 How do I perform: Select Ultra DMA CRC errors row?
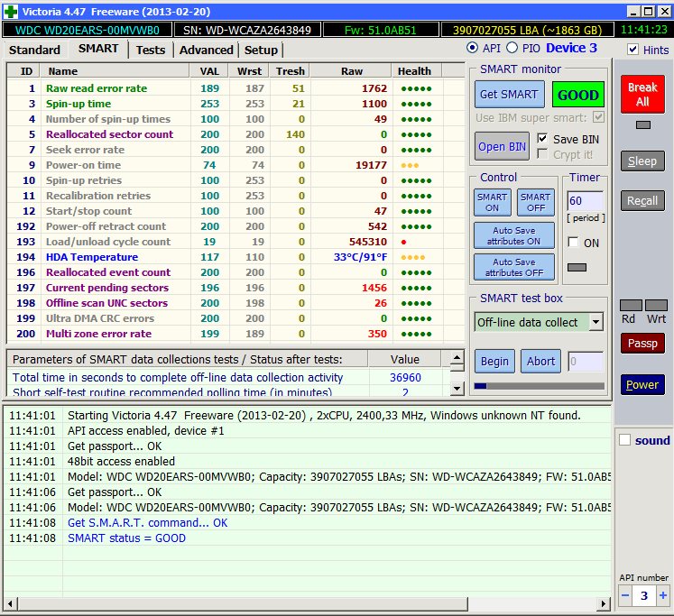pyautogui.click(x=236, y=318)
